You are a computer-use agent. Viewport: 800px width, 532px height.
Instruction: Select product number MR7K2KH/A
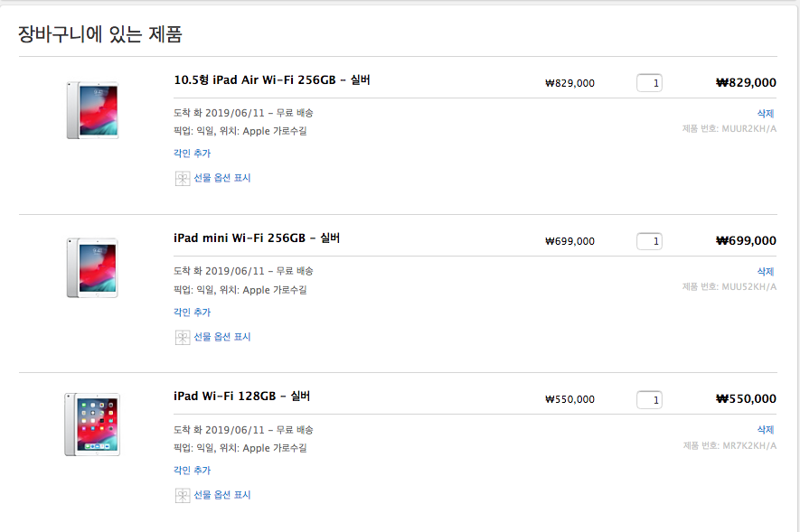[730, 446]
